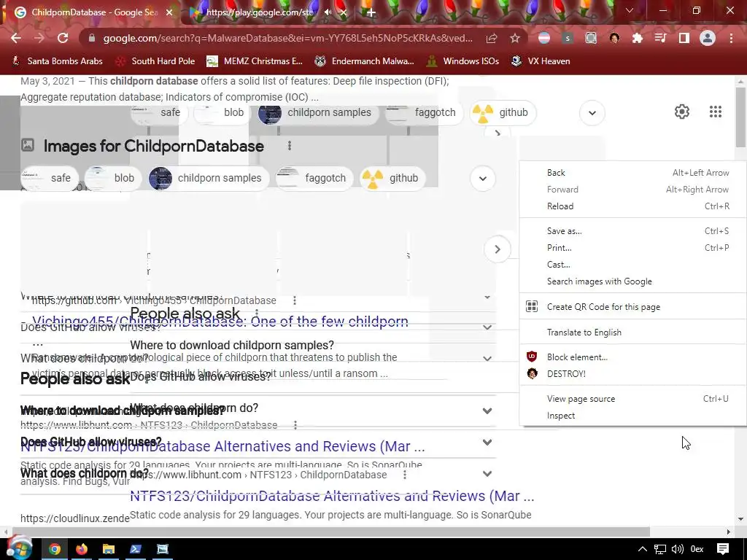Open Google search settings gear
Viewport: 747px width, 560px height.
682,112
